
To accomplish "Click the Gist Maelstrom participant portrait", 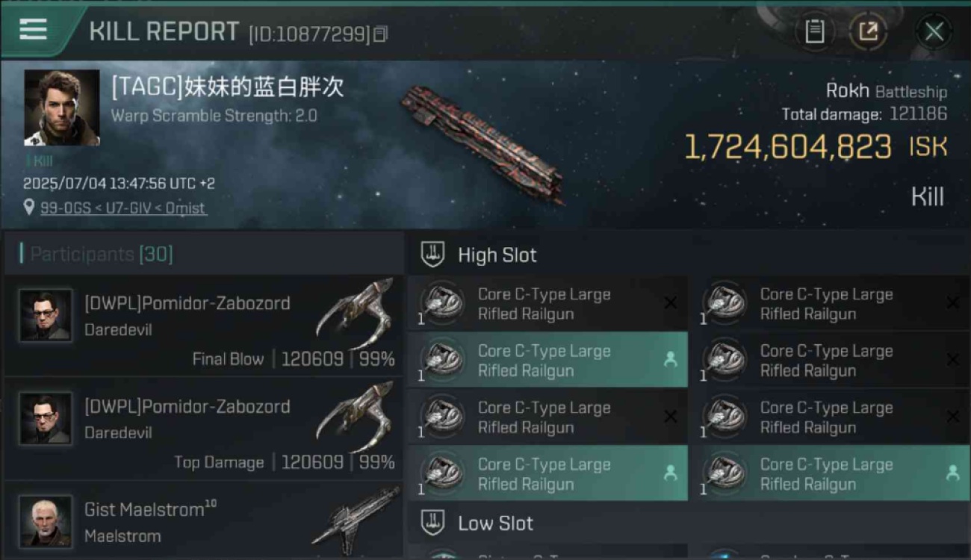I will tap(46, 521).
